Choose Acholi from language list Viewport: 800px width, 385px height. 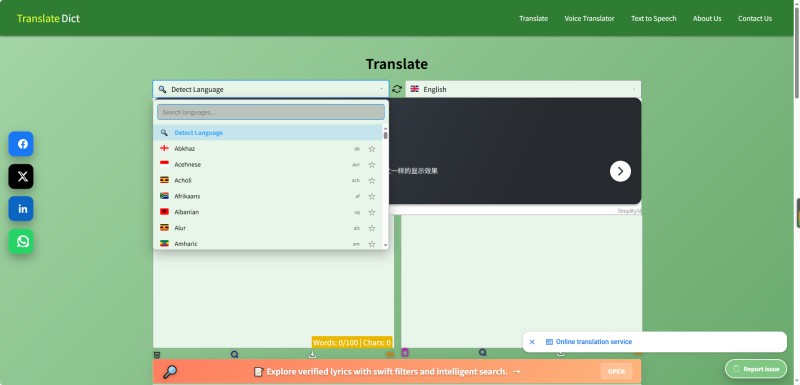(x=268, y=180)
